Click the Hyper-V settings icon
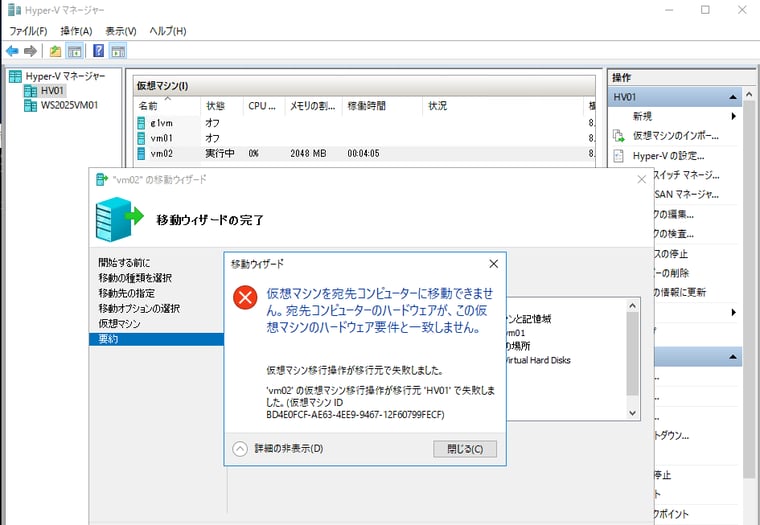The width and height of the screenshot is (760, 525). [618, 156]
